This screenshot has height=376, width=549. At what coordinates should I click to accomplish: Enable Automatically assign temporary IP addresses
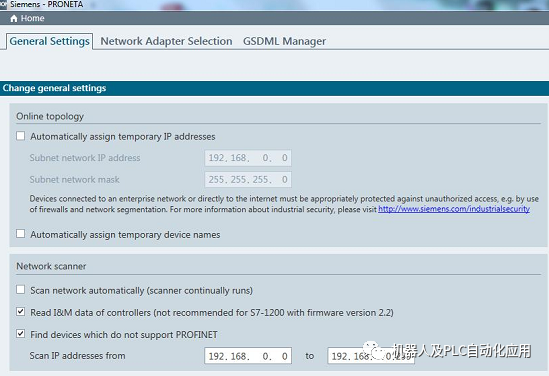tap(21, 136)
